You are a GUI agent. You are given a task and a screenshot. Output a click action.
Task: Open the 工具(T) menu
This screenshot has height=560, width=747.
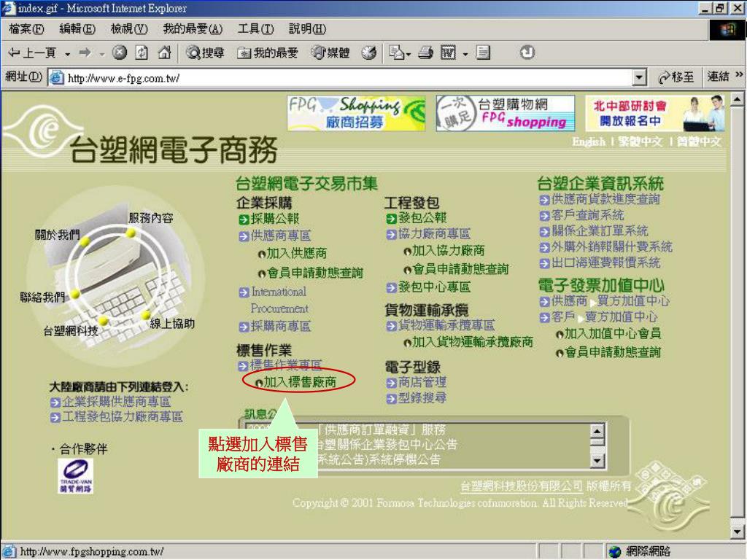click(x=256, y=29)
